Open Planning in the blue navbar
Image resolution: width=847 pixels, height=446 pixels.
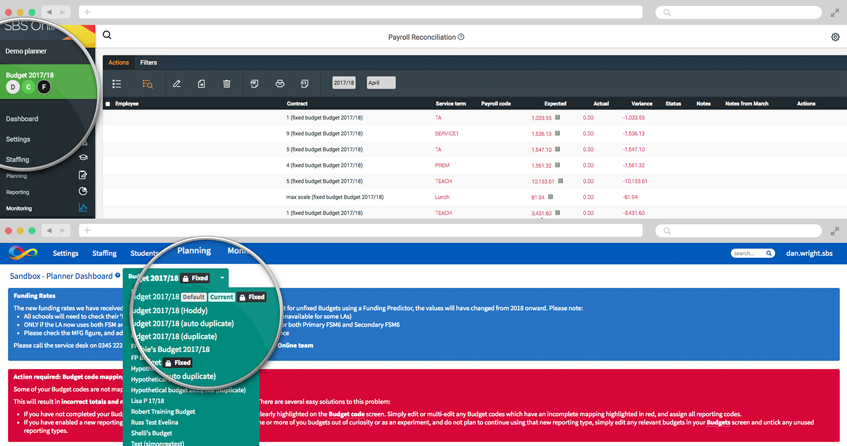pyautogui.click(x=194, y=251)
